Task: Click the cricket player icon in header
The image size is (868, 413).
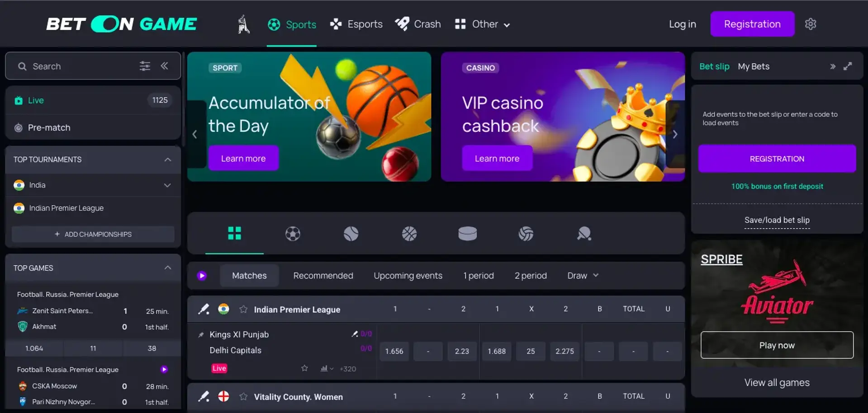Action: 243,24
